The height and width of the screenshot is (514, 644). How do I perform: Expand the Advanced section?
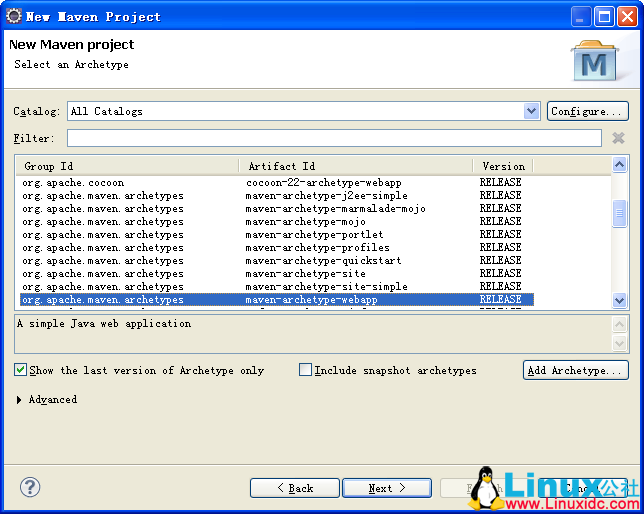19,399
